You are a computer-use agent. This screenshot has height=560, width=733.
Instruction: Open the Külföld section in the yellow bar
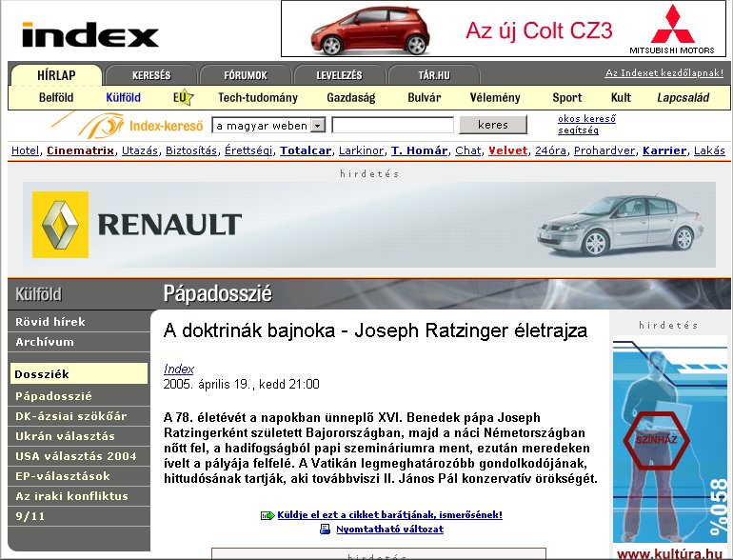(x=123, y=97)
